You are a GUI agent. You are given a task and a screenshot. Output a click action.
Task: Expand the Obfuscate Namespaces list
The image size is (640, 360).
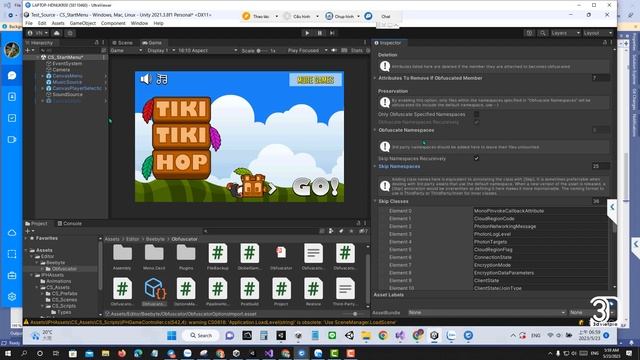[x=375, y=130]
